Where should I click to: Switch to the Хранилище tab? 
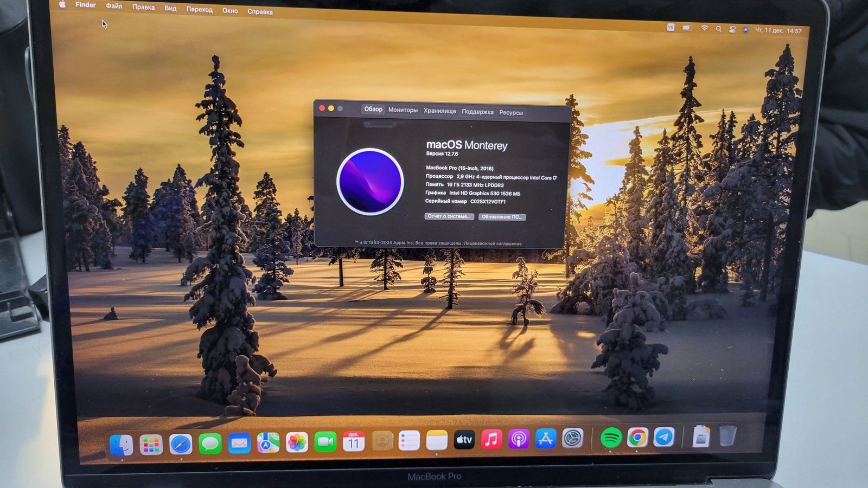click(x=439, y=111)
